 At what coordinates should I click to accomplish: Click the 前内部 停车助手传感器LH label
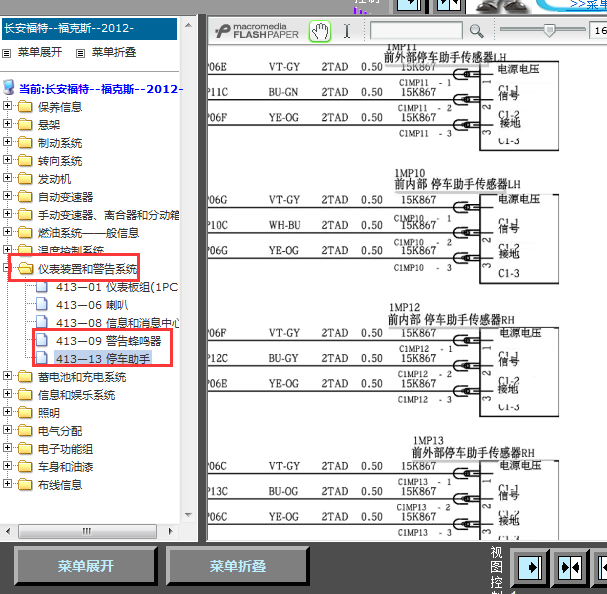(x=457, y=184)
